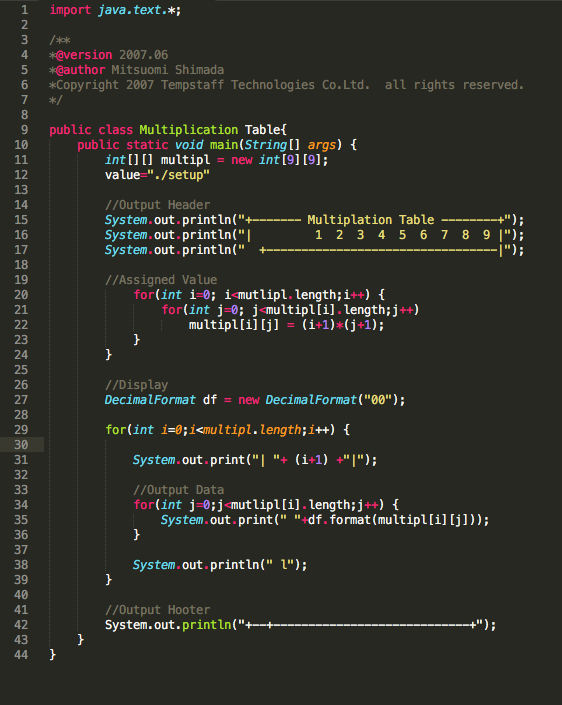Viewport: 562px width, 705px height.
Task: Click 'System.out.println' on line 17
Action: 168,250
